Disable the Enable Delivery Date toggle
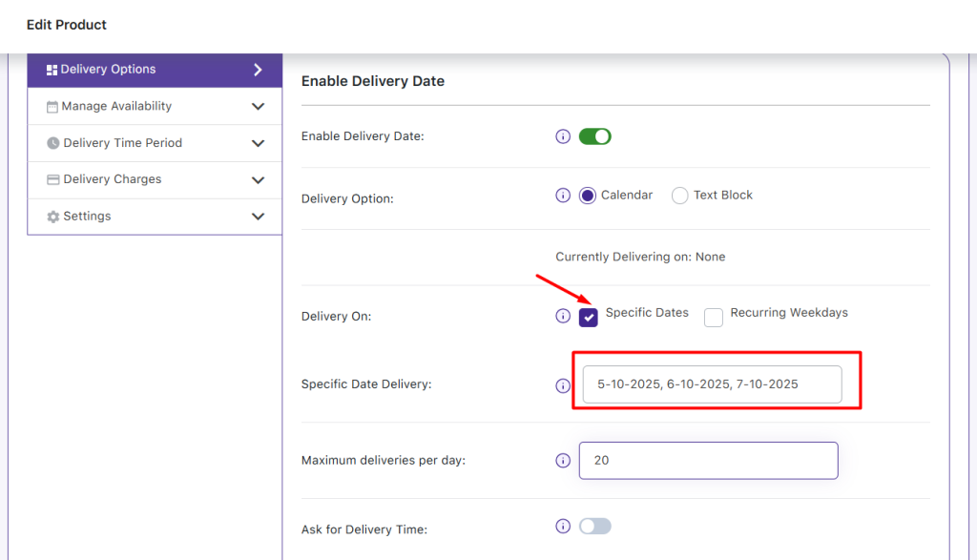The width and height of the screenshot is (977, 560). (x=595, y=136)
